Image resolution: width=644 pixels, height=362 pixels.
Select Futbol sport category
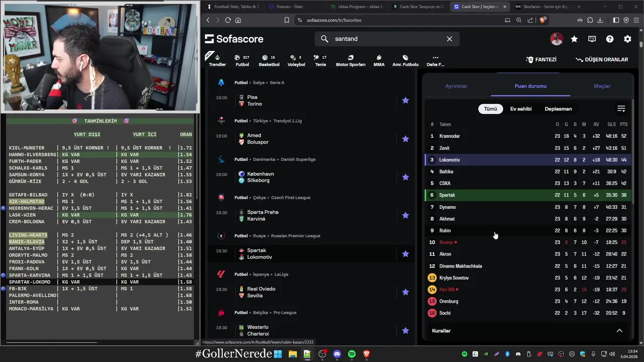243,60
